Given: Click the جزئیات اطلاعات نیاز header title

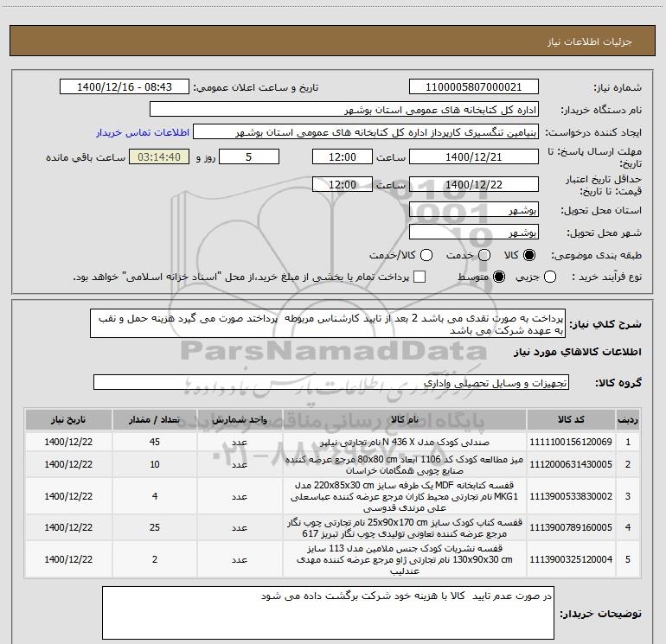Looking at the screenshot, I should (x=590, y=41).
